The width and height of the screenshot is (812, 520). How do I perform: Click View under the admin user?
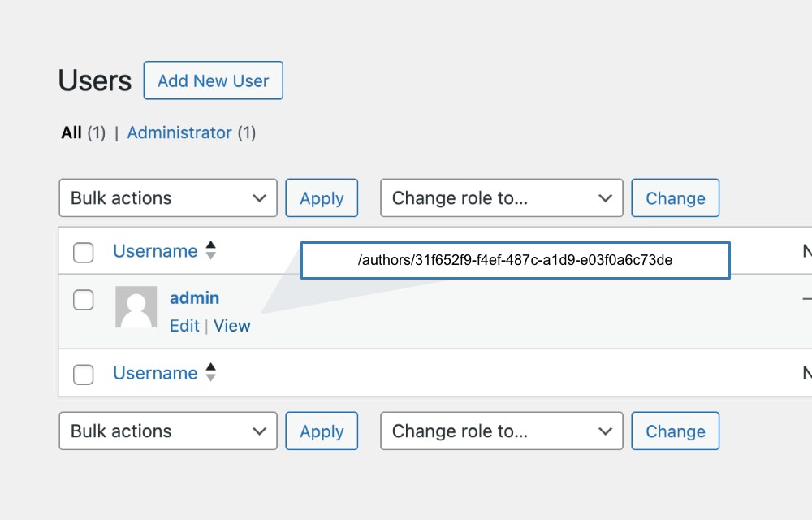coord(232,326)
